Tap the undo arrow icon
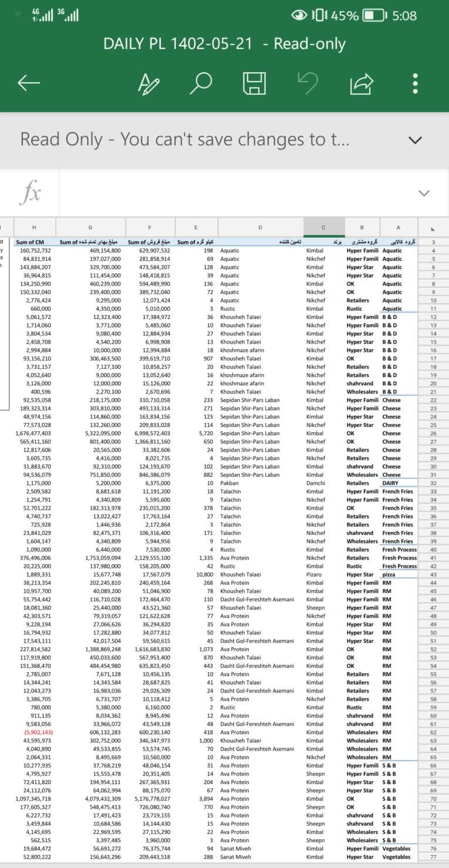This screenshot has width=449, height=868. tap(308, 83)
